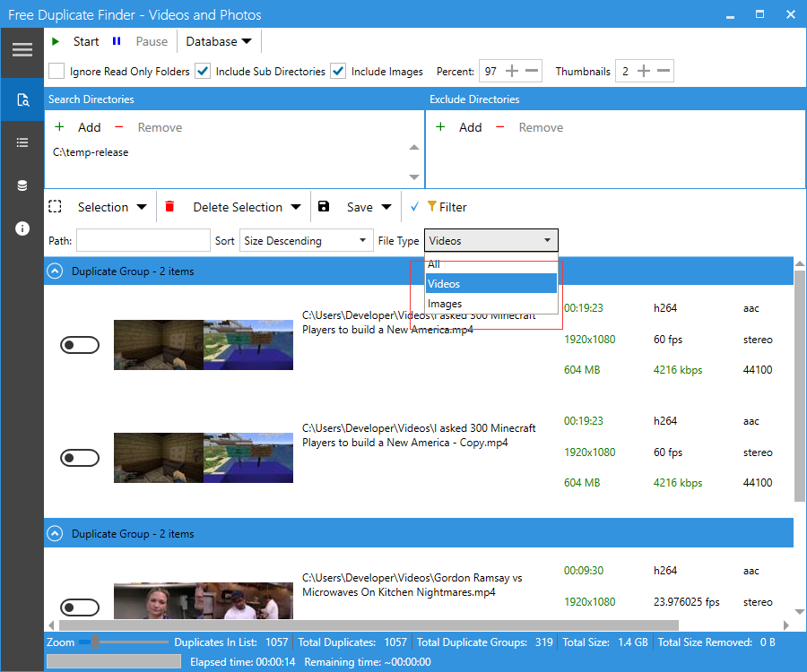Click the info sidebar icon

[22, 228]
